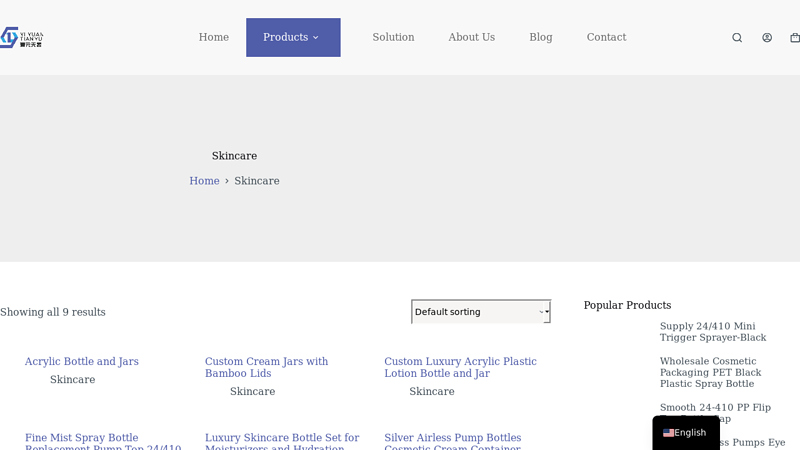This screenshot has height=450, width=800.
Task: Open the About Us page
Action: coord(471,37)
